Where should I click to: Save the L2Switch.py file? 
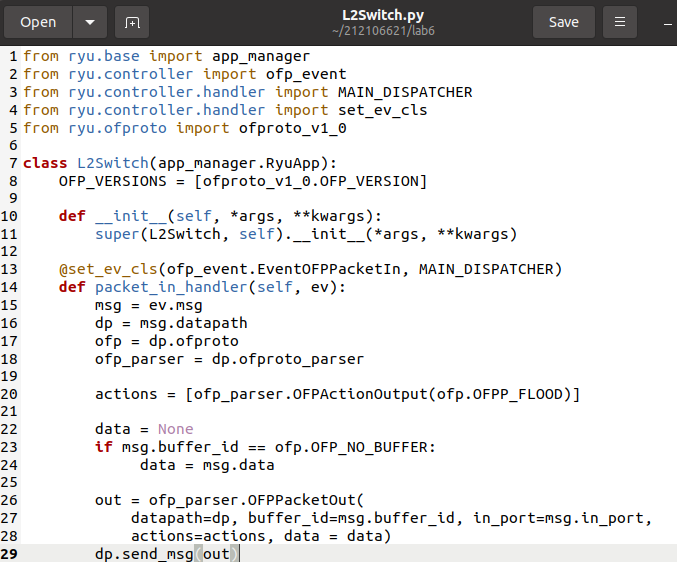click(x=563, y=22)
